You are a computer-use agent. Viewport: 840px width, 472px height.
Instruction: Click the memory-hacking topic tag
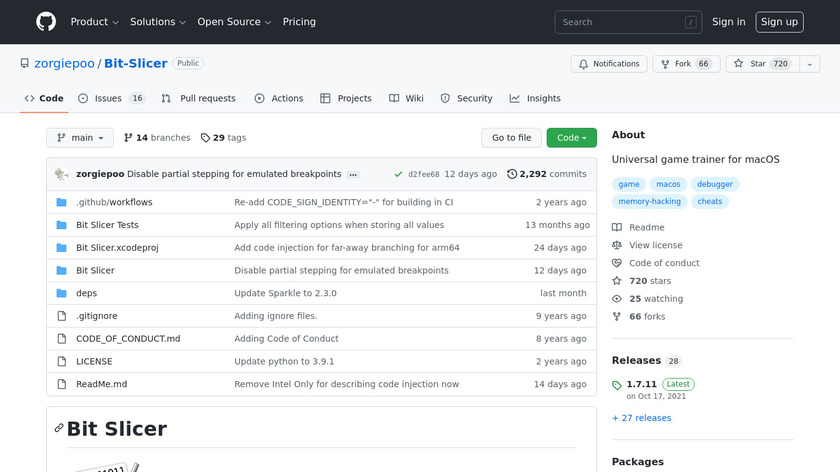coord(649,201)
